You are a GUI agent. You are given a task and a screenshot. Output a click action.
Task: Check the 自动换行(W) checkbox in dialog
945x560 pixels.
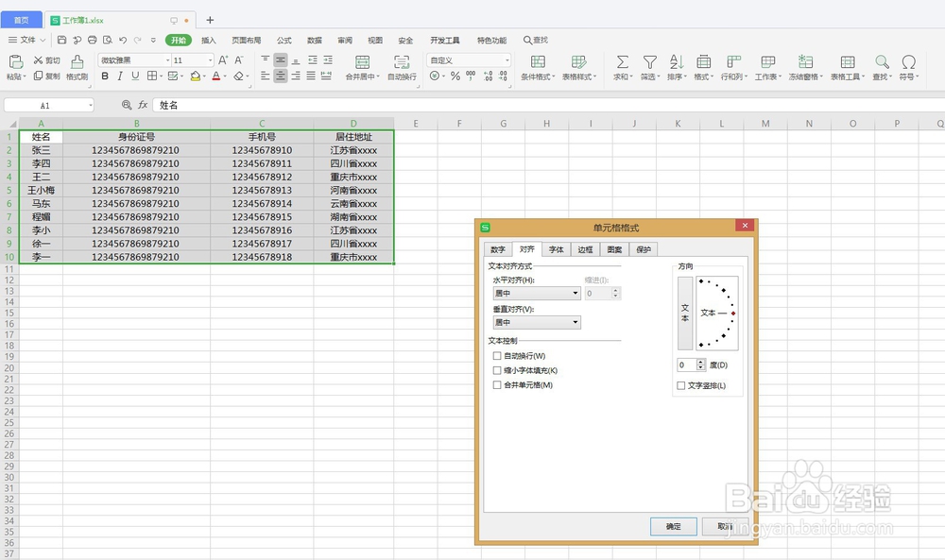(x=497, y=356)
